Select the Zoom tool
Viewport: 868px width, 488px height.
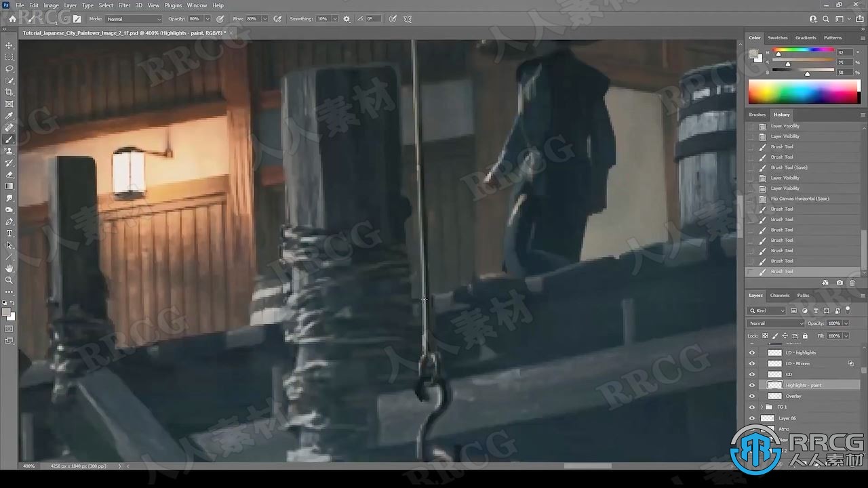9,280
